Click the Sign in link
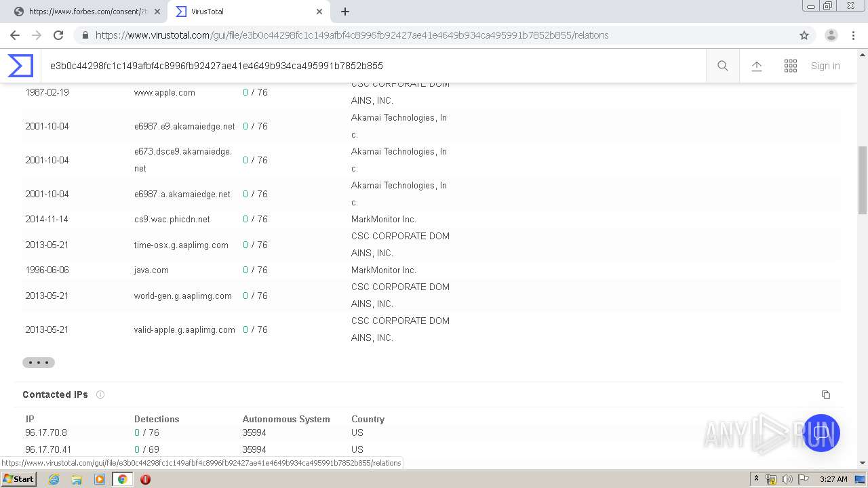868x488 pixels. point(825,66)
